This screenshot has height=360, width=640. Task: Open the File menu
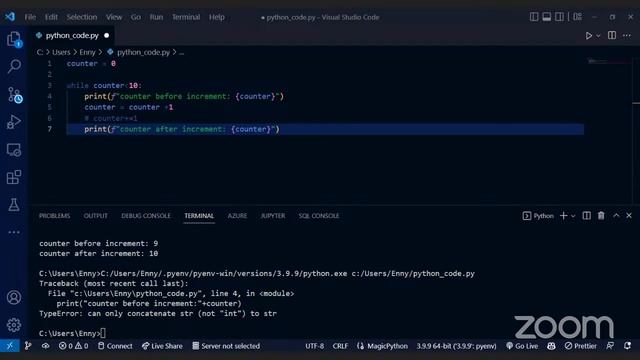(x=30, y=17)
